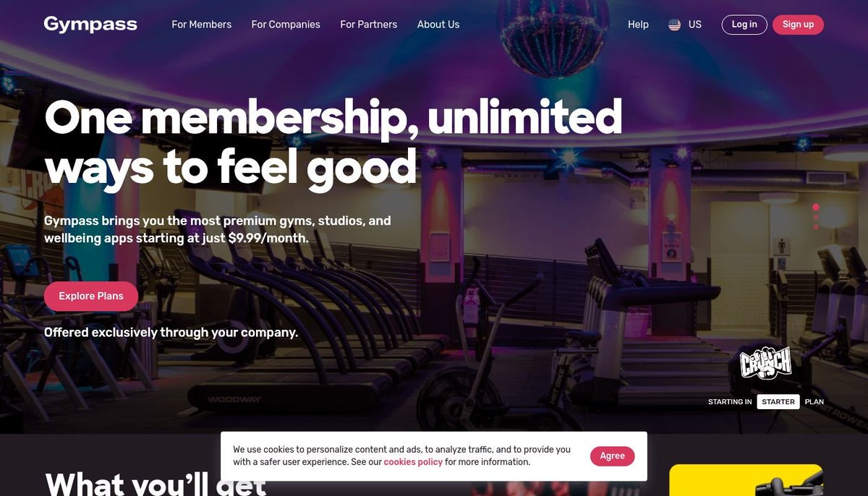Expand the For Companies menu
Screen dimensions: 868x496
[286, 25]
